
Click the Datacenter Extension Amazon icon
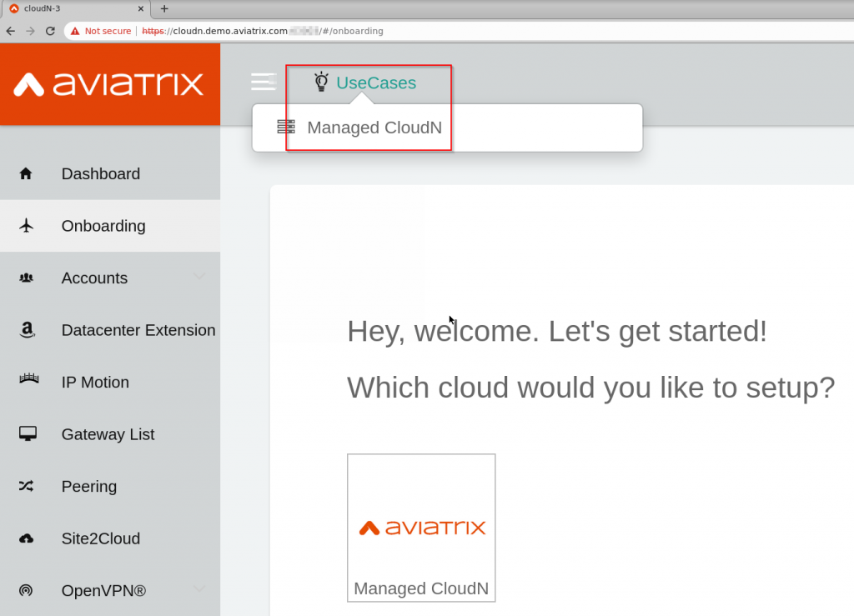click(27, 330)
